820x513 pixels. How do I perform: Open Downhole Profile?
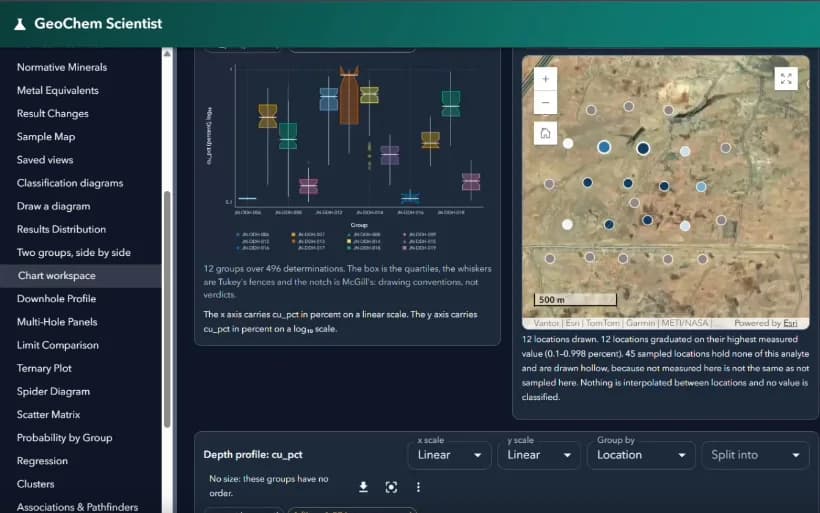tap(56, 299)
